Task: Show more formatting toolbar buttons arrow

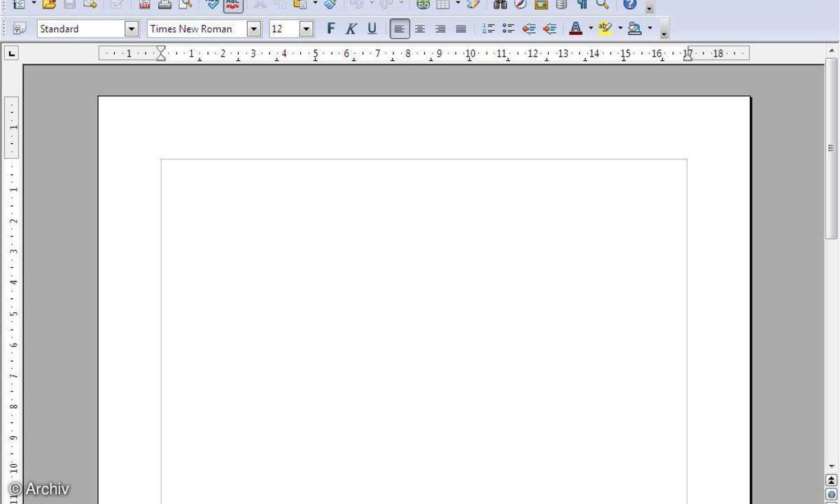Action: (664, 29)
